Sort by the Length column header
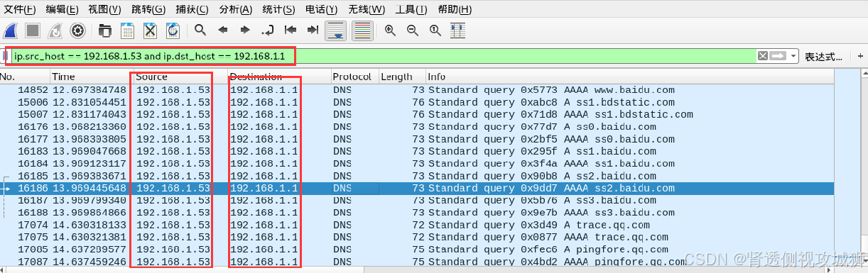This screenshot has width=868, height=273. tap(402, 77)
